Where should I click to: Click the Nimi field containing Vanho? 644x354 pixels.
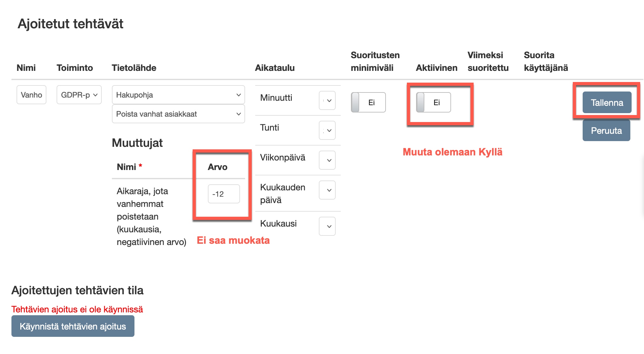click(31, 95)
